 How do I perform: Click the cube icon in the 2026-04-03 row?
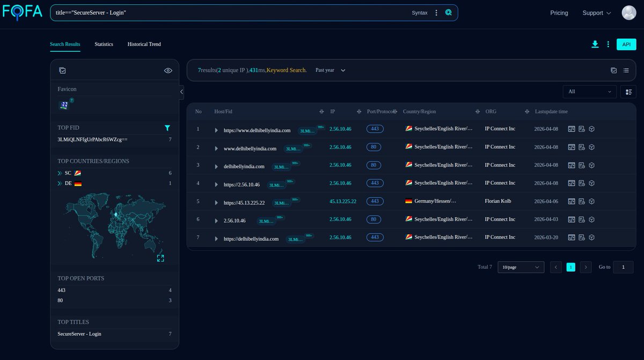coord(592,219)
